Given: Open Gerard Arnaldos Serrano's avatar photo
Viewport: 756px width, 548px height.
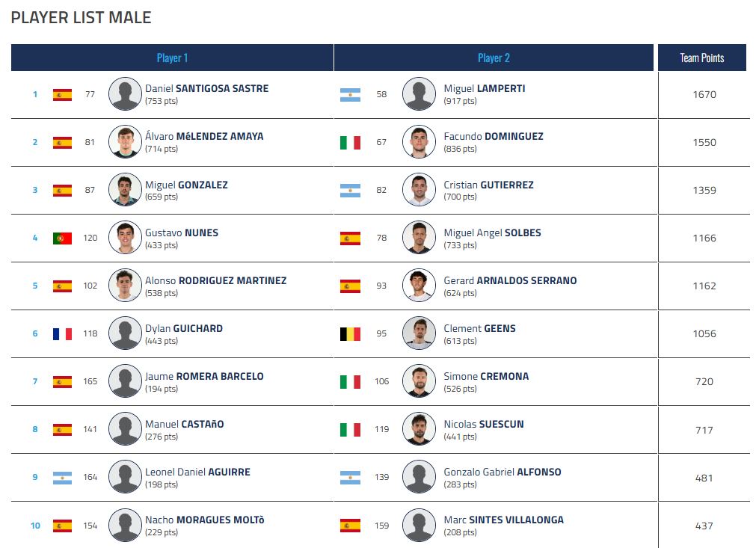Looking at the screenshot, I should tap(419, 286).
